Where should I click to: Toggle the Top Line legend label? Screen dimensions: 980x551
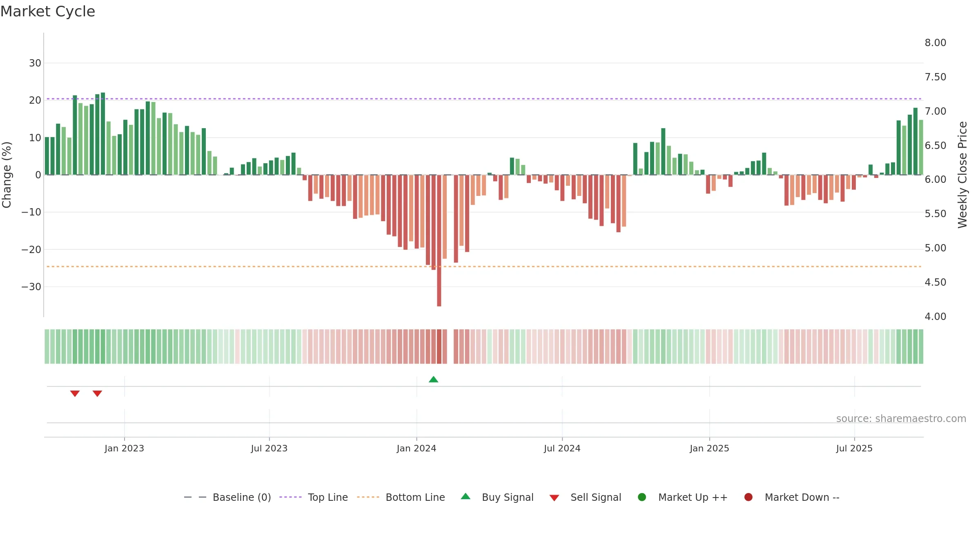[328, 498]
